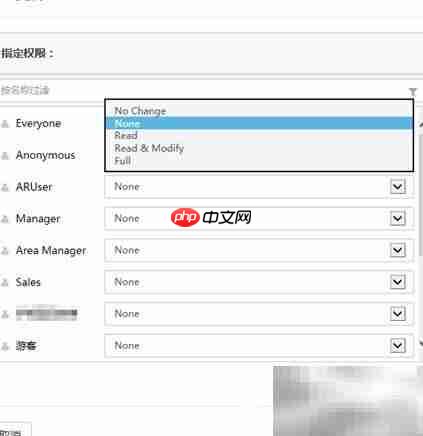Click the 'None' value in Sales row

[127, 282]
